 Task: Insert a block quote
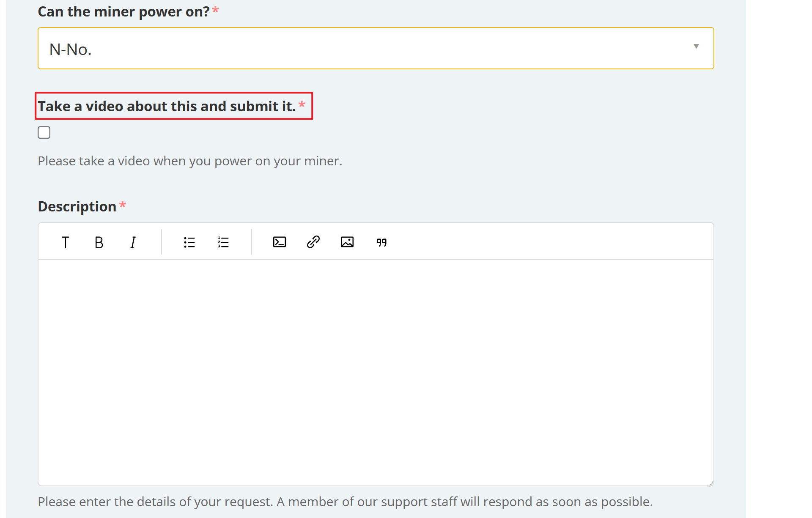point(381,242)
